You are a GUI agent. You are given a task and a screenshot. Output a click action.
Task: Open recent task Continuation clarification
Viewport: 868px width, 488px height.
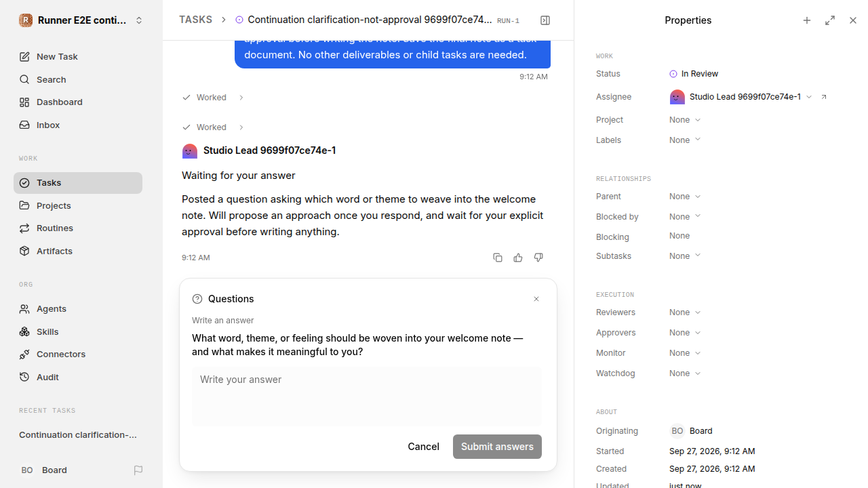78,435
